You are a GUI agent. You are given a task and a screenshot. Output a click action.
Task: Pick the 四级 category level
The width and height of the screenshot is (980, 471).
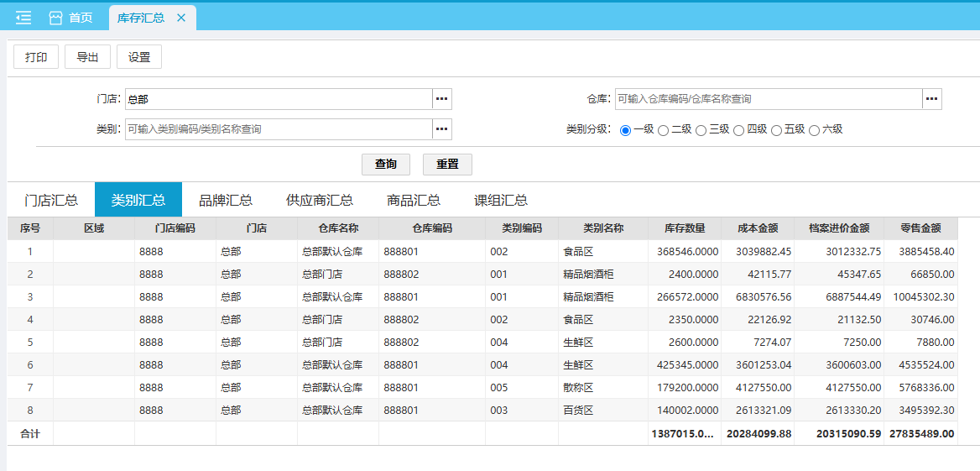[x=739, y=130]
